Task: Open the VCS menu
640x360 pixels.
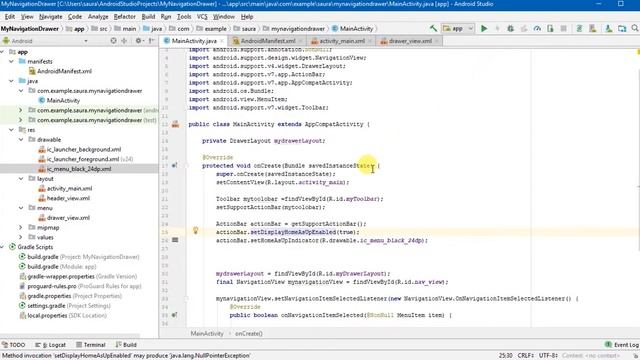Action: [202, 17]
